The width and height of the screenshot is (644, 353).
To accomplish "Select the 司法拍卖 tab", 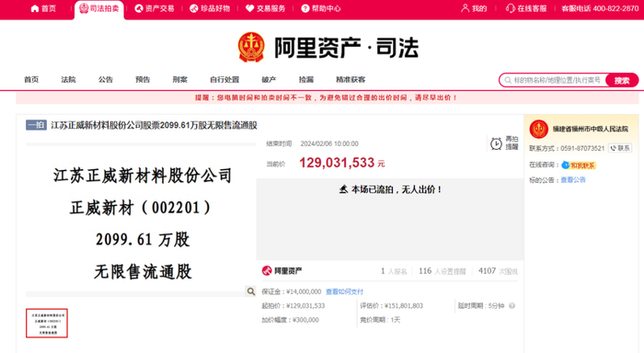I will coord(99,8).
